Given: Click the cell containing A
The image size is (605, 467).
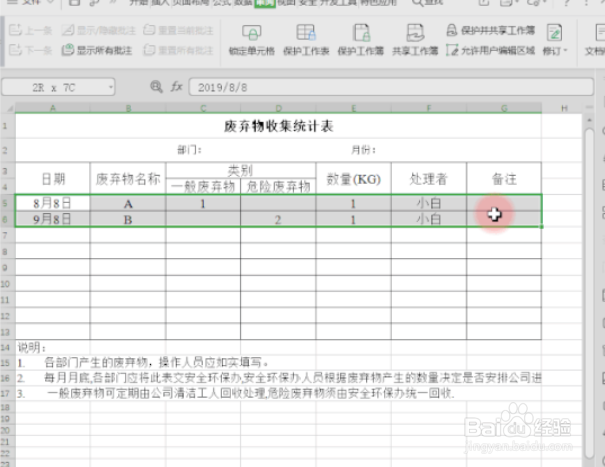Looking at the screenshot, I should [128, 203].
